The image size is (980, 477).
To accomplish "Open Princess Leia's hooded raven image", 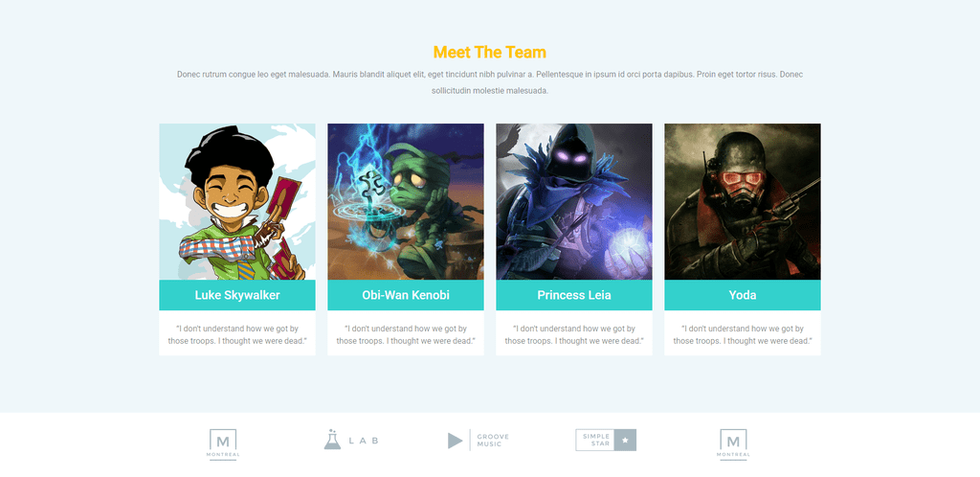I will pos(574,201).
